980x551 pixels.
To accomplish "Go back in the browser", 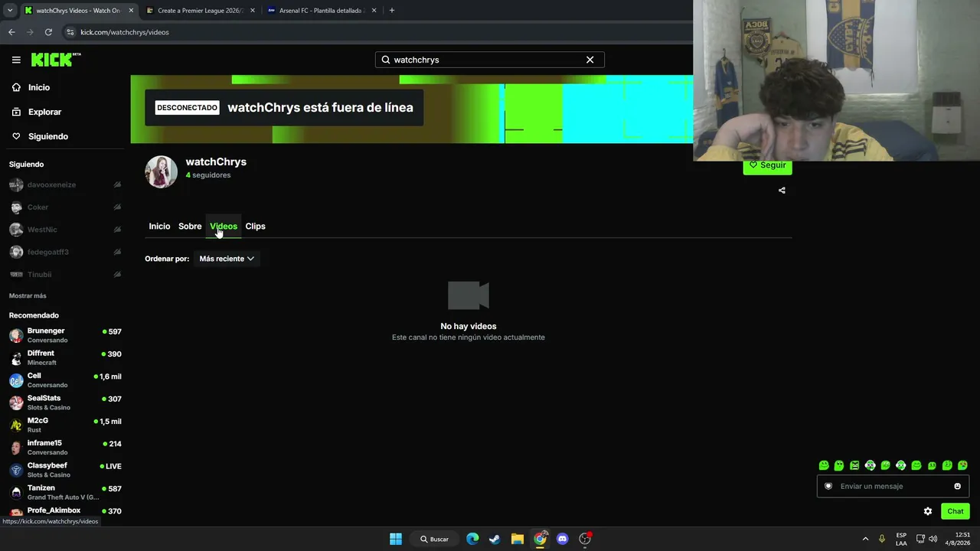I will [11, 32].
